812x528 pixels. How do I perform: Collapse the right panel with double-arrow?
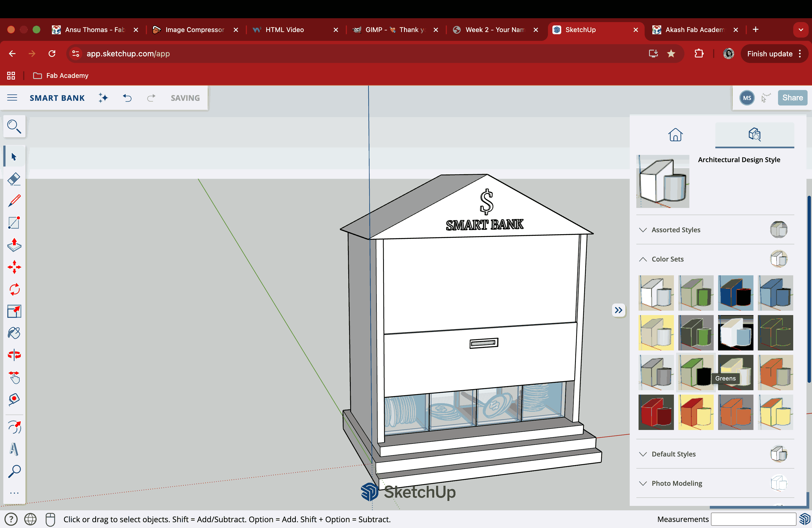pos(618,310)
